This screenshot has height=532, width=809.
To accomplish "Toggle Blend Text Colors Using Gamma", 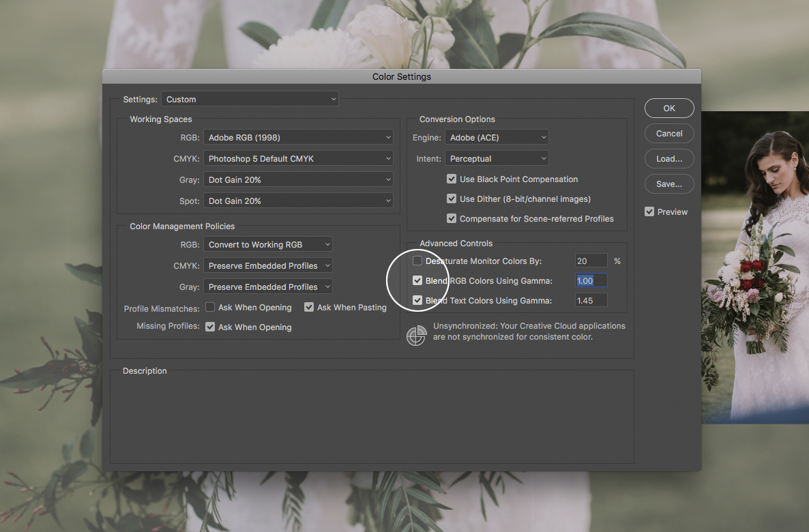I will (417, 300).
